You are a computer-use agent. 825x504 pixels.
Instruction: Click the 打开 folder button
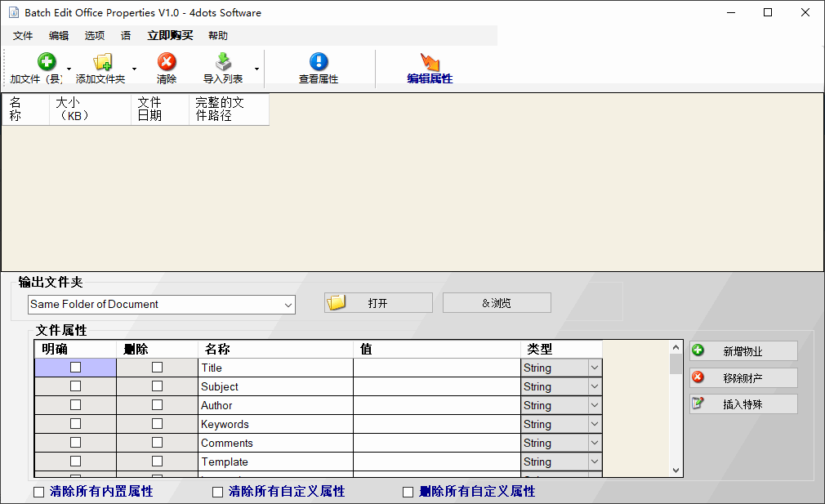[x=378, y=303]
